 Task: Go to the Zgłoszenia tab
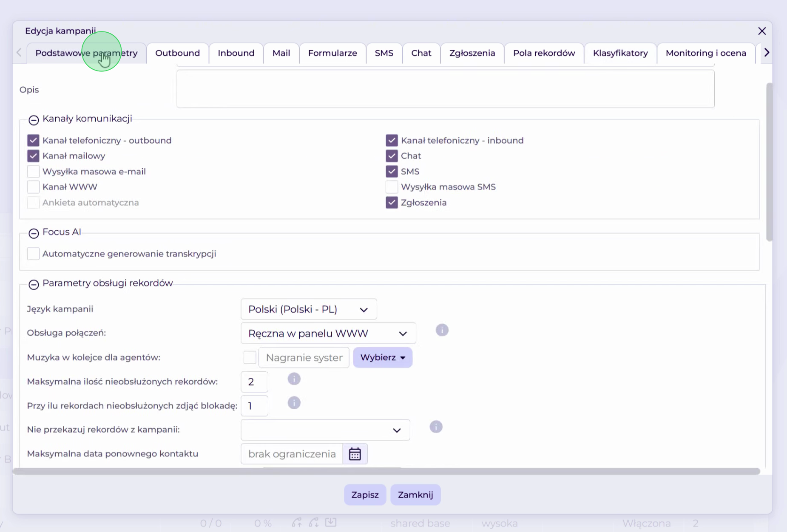(x=472, y=53)
